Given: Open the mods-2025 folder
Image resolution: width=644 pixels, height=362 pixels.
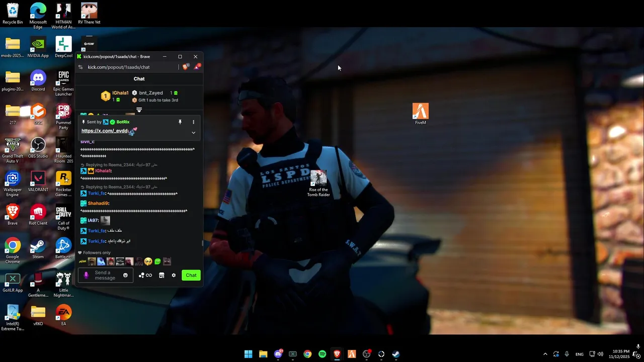Looking at the screenshot, I should [x=13, y=47].
